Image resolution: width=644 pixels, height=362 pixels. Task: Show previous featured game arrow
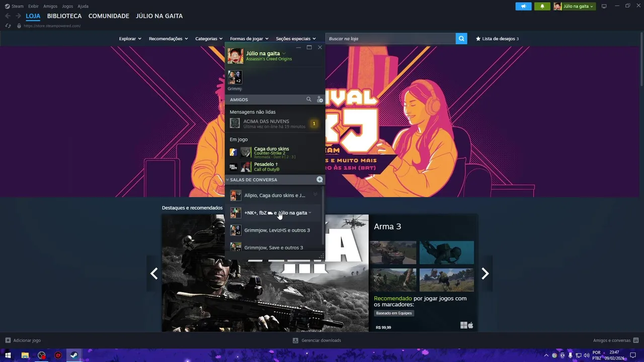pyautogui.click(x=154, y=274)
